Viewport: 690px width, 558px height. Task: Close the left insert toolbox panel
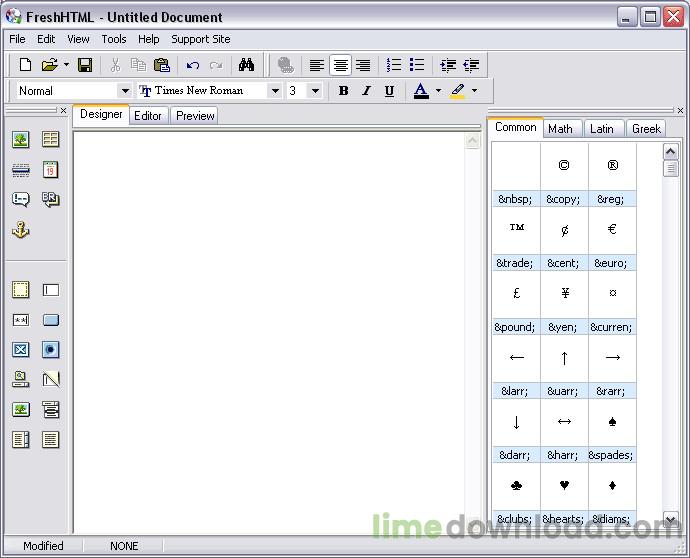pyautogui.click(x=63, y=110)
